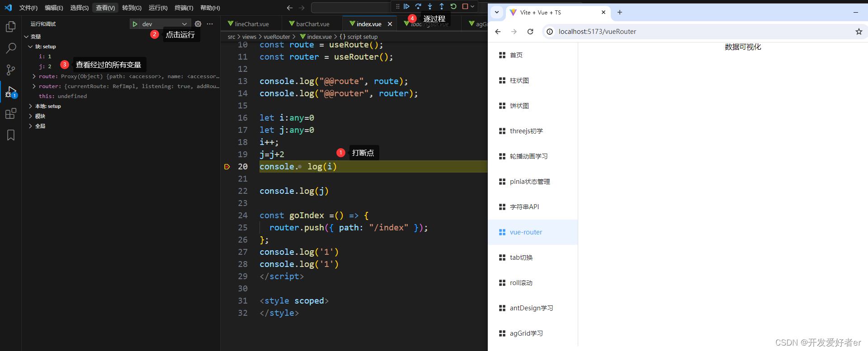Open Run and Debug view icon
The height and width of the screenshot is (351, 868).
11,92
